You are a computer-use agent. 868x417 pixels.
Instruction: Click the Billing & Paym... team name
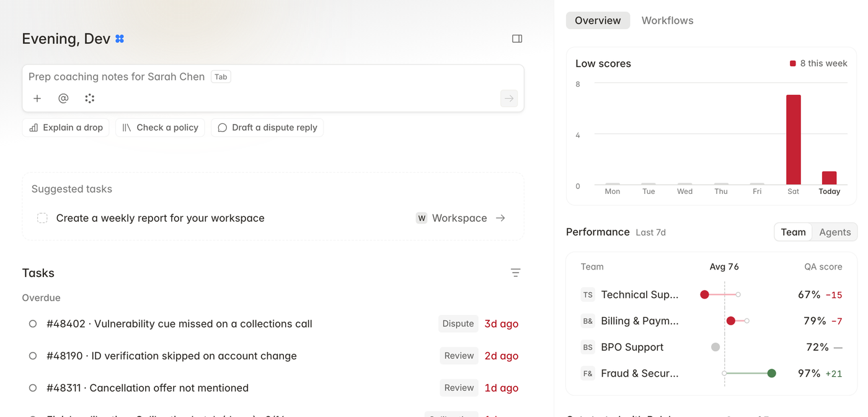coord(640,321)
